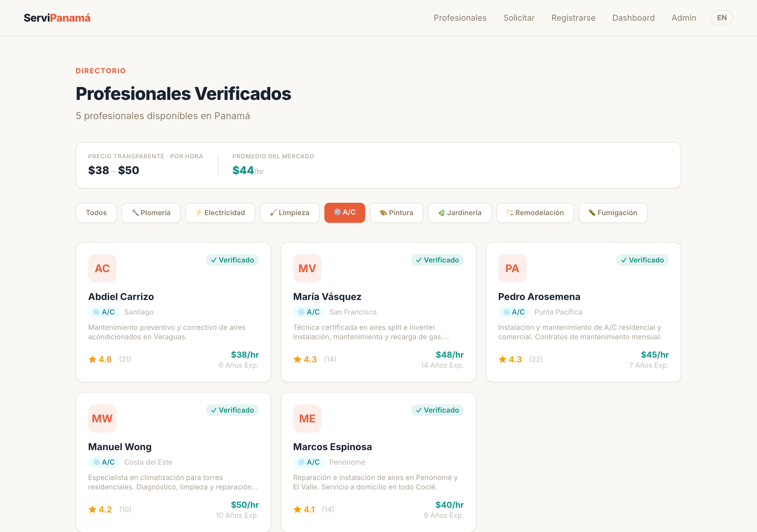Open Marcos Espinosa's profile name

coord(332,447)
